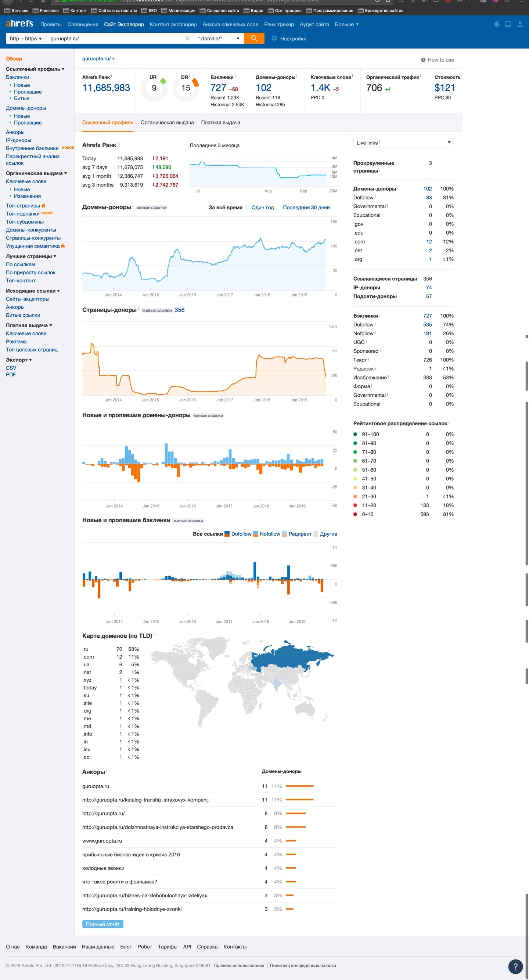Screen dimensions: 529x980
Task: Click the info icon beside Ключевые слова metric
Action: 352,76
